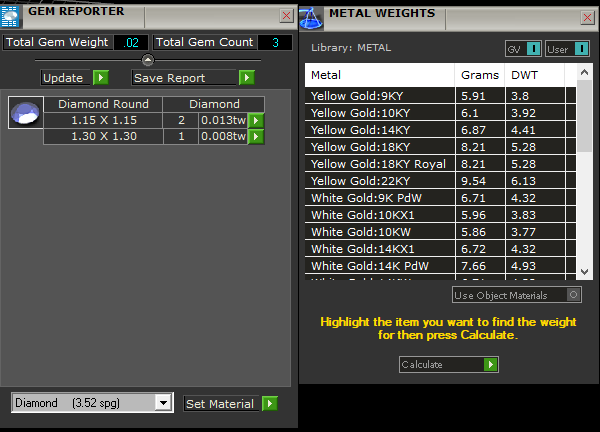Screen dimensions: 600x432
Task: Click the green arrow beside Update
Action: point(100,78)
